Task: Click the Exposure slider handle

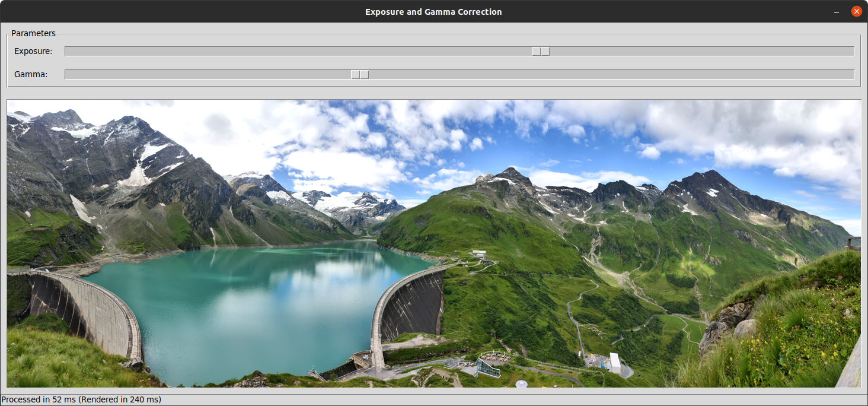Action: click(x=540, y=51)
